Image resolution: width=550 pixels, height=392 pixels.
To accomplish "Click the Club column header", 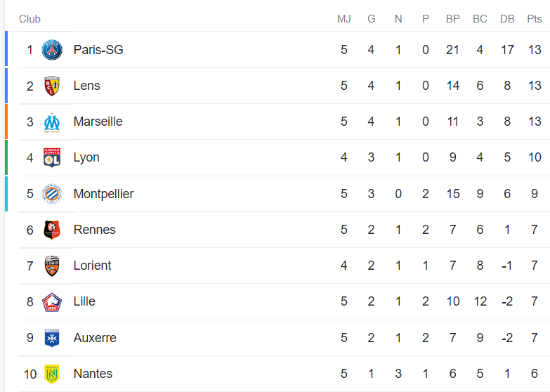I will click(x=30, y=19).
